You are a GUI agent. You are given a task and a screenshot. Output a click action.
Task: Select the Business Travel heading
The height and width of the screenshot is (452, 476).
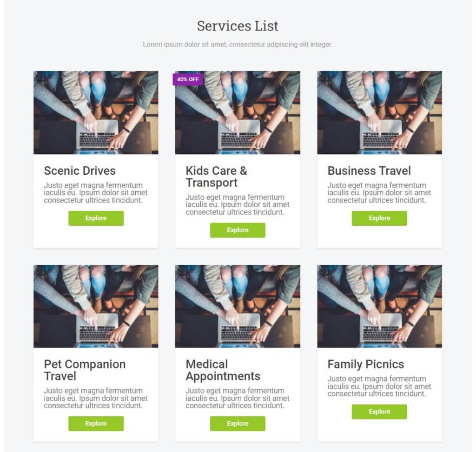[369, 171]
